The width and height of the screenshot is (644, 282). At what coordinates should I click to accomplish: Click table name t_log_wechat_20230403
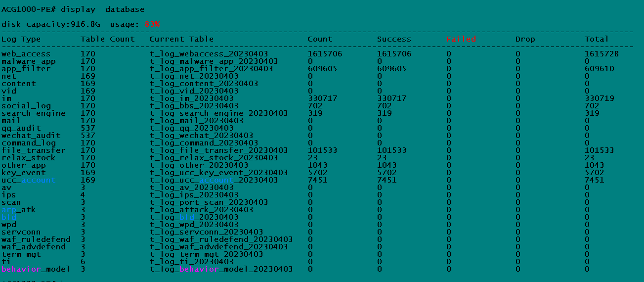click(x=202, y=136)
